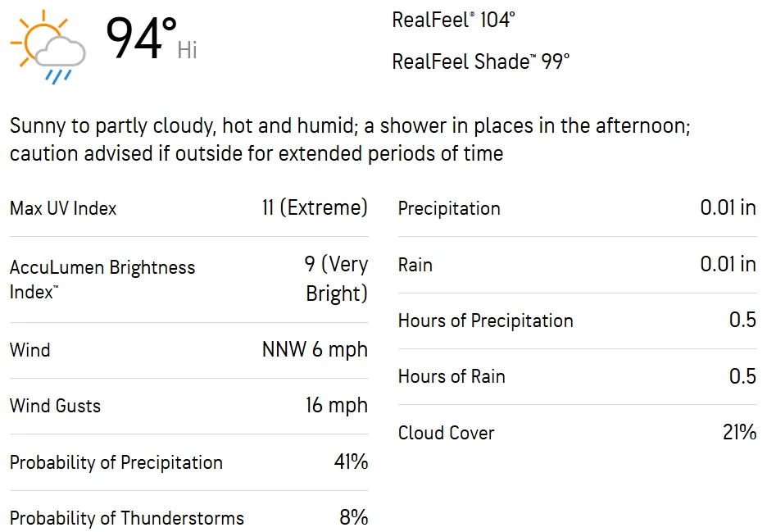767x532 pixels.
Task: Click the RealFeel Shade 99° label
Action: 481,61
